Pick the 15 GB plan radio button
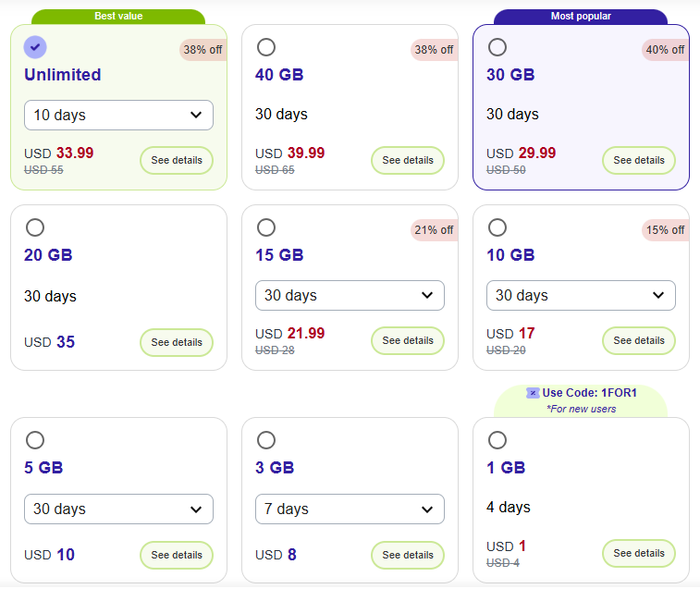Image resolution: width=700 pixels, height=589 pixels. tap(266, 227)
